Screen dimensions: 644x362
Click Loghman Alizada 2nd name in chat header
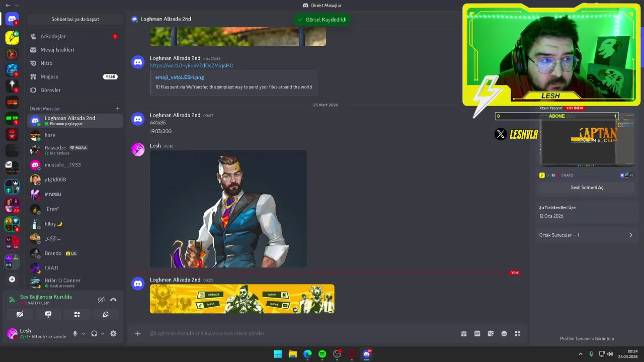[x=166, y=19]
